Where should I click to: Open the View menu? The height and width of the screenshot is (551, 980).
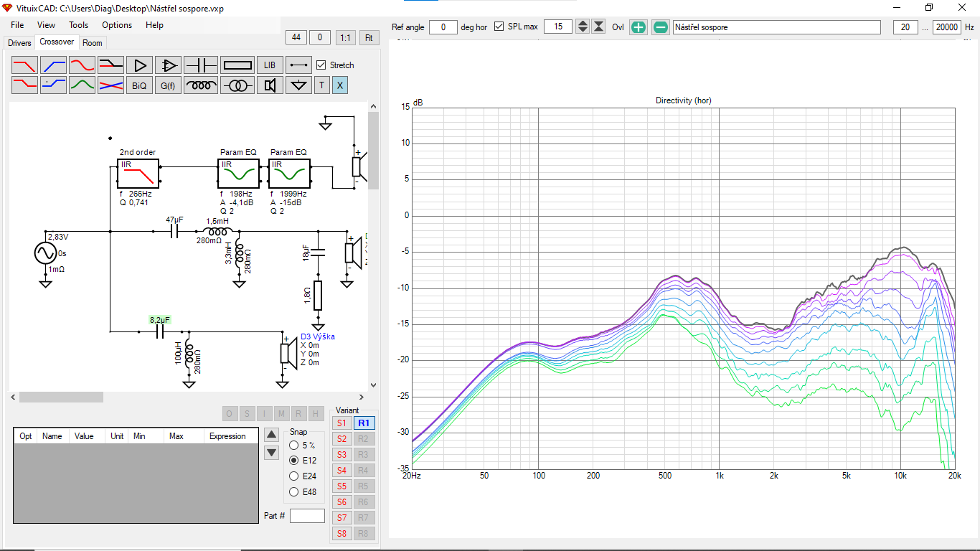coord(46,25)
